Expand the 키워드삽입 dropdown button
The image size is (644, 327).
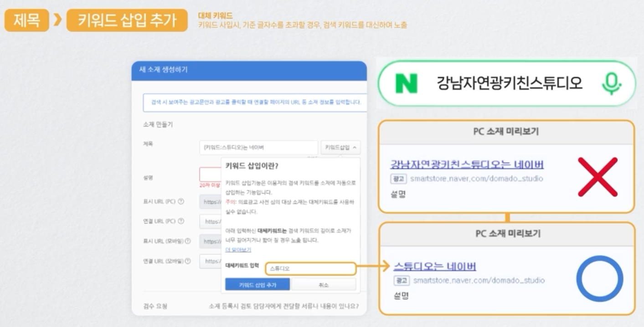pyautogui.click(x=340, y=148)
